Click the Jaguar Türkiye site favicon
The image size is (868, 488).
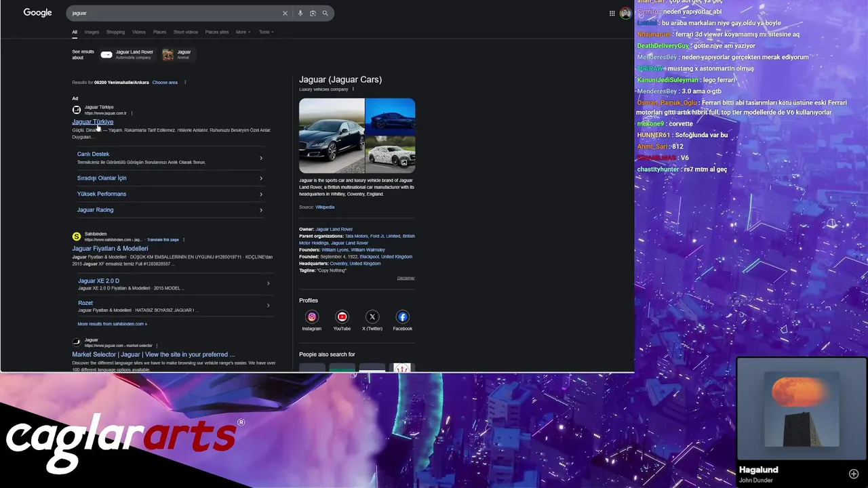tap(77, 110)
